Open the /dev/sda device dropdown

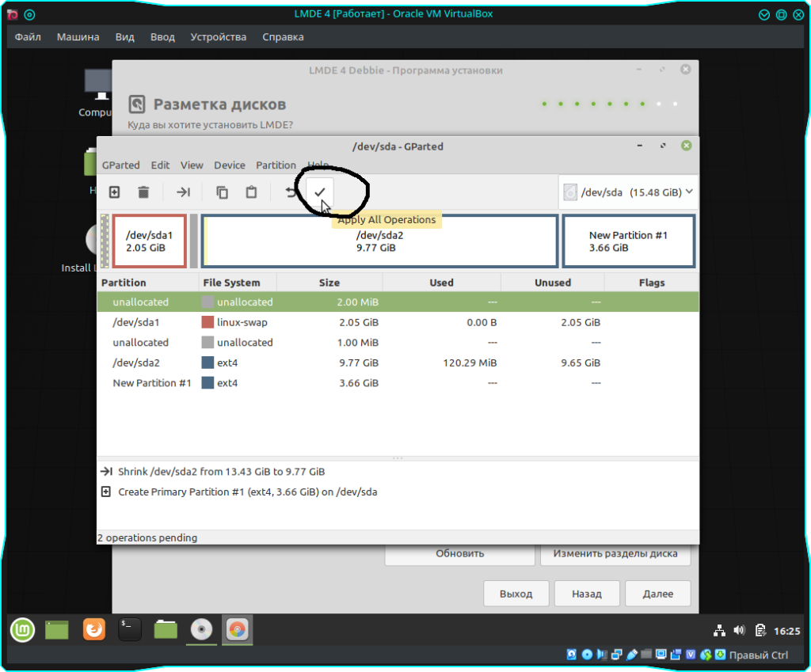[x=629, y=192]
